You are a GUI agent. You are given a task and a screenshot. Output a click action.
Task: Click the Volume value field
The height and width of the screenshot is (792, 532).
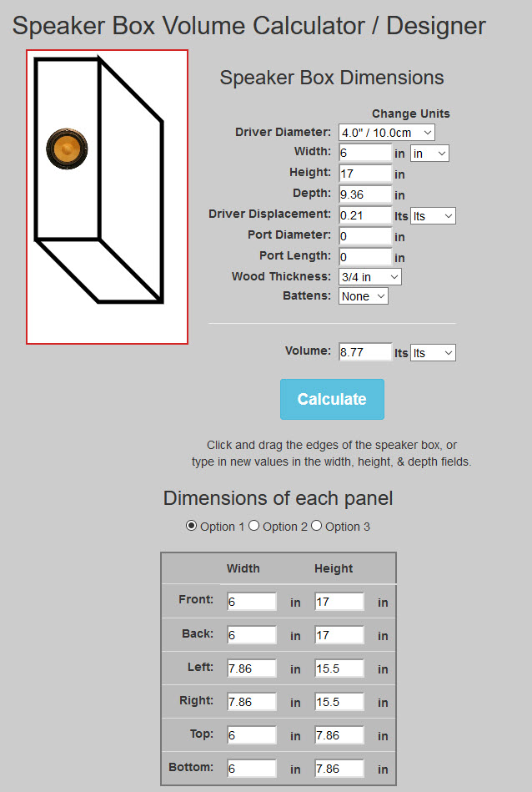point(365,352)
